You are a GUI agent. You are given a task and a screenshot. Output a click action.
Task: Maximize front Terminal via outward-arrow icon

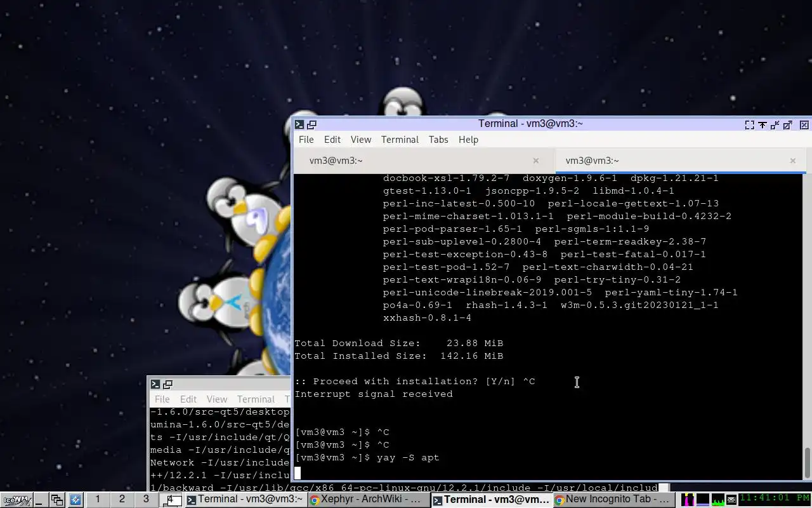[788, 125]
